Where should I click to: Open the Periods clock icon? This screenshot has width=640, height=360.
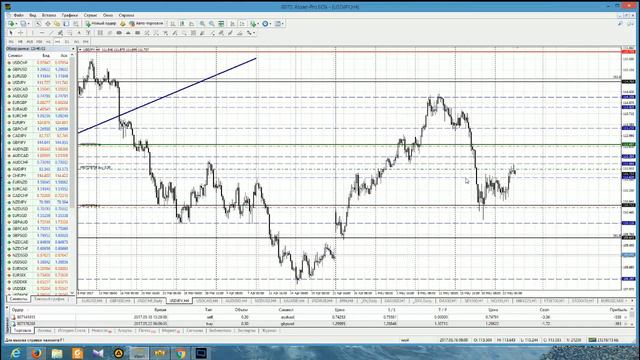click(265, 24)
